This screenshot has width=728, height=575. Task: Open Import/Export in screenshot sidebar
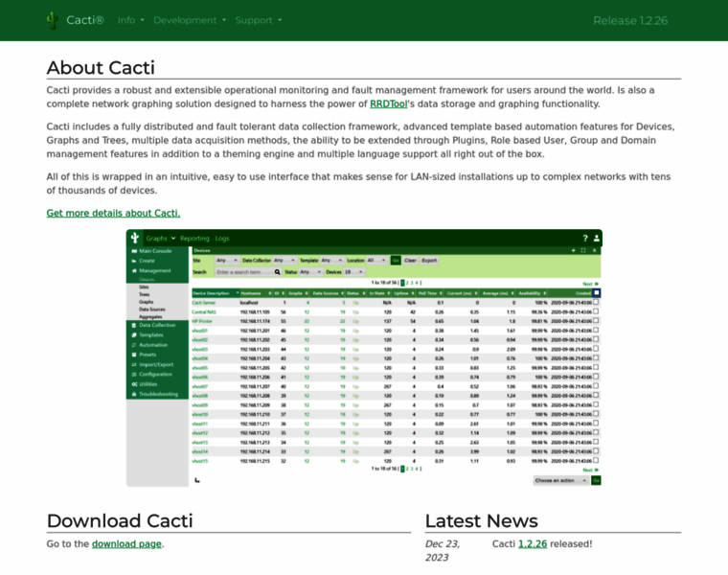pos(157,364)
